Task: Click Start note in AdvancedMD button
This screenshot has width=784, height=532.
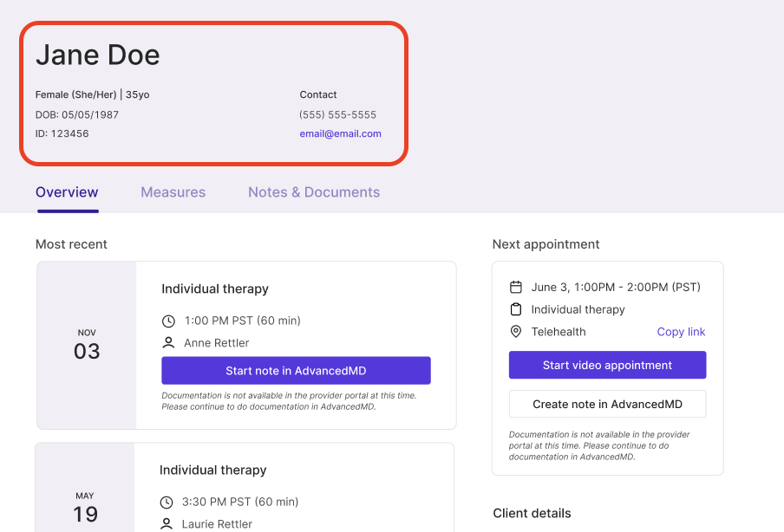Action: click(296, 371)
